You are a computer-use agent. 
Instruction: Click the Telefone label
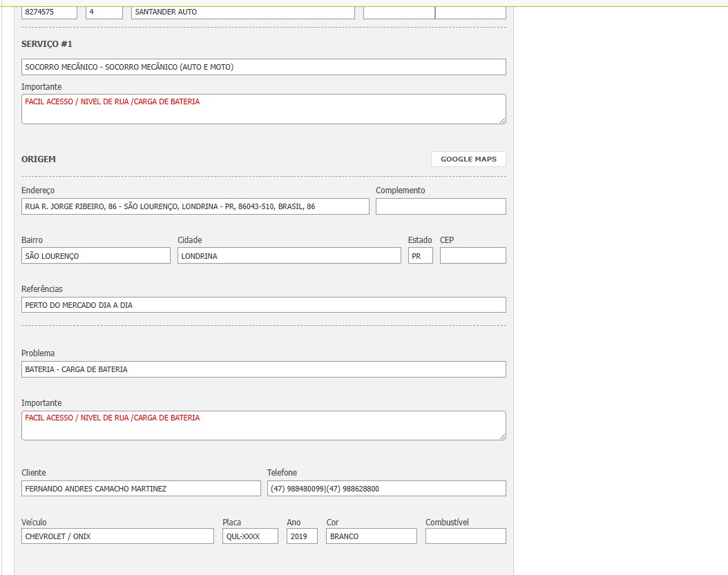pyautogui.click(x=282, y=472)
